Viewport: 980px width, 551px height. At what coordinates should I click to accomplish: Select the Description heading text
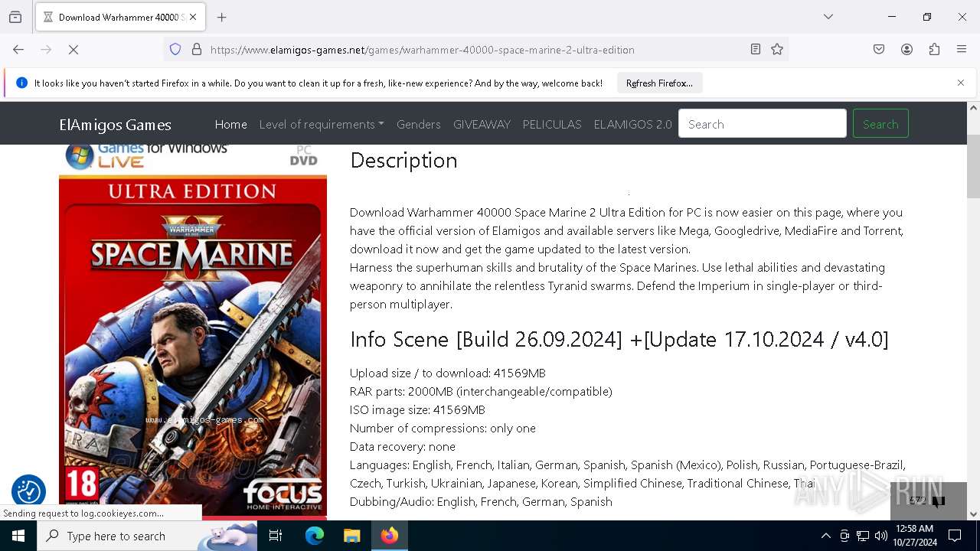point(403,160)
